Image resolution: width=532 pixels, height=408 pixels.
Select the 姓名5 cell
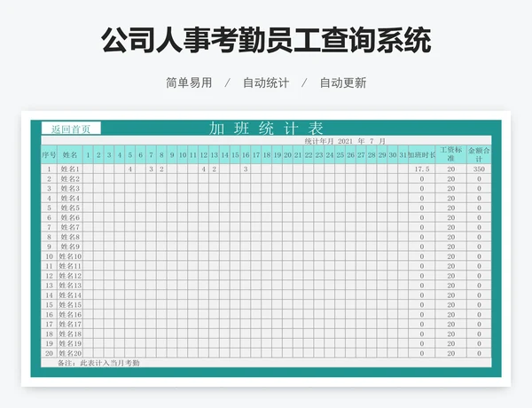[x=70, y=208]
